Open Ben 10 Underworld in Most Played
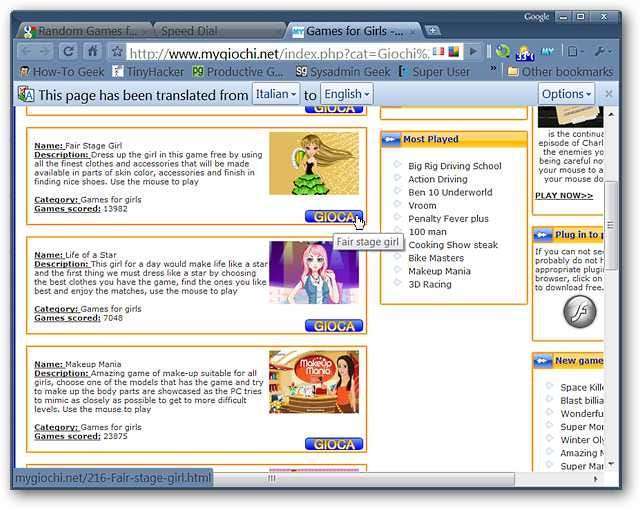The height and width of the screenshot is (508, 640). (x=450, y=192)
